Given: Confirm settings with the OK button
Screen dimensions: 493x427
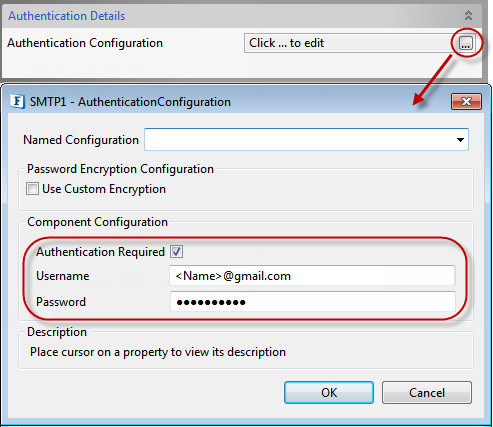Looking at the screenshot, I should point(329,393).
